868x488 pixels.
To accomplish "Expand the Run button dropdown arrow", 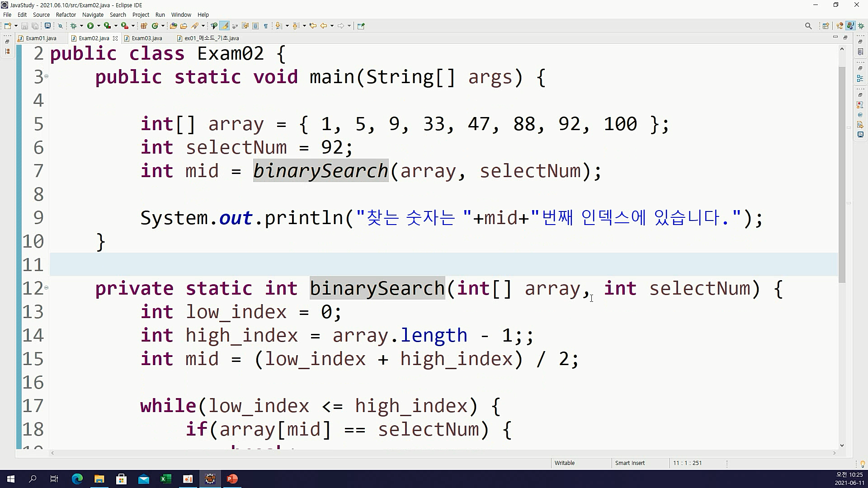I will click(x=99, y=26).
